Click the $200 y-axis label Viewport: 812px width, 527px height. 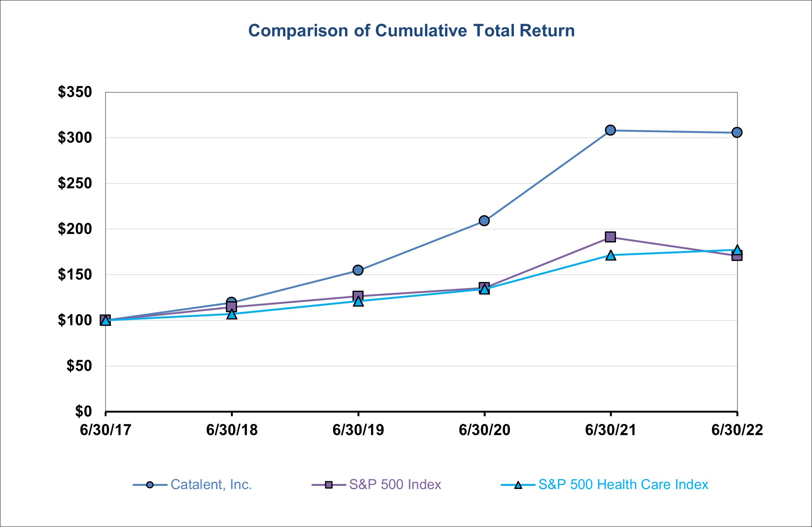pos(75,229)
